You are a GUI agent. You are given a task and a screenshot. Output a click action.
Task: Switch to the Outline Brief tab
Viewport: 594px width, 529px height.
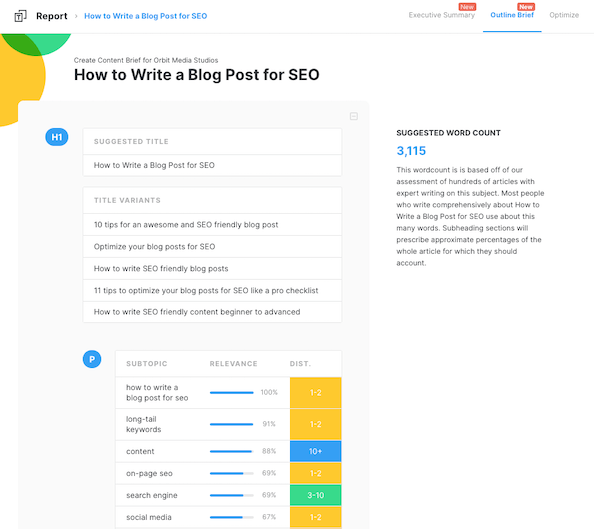tap(512, 15)
